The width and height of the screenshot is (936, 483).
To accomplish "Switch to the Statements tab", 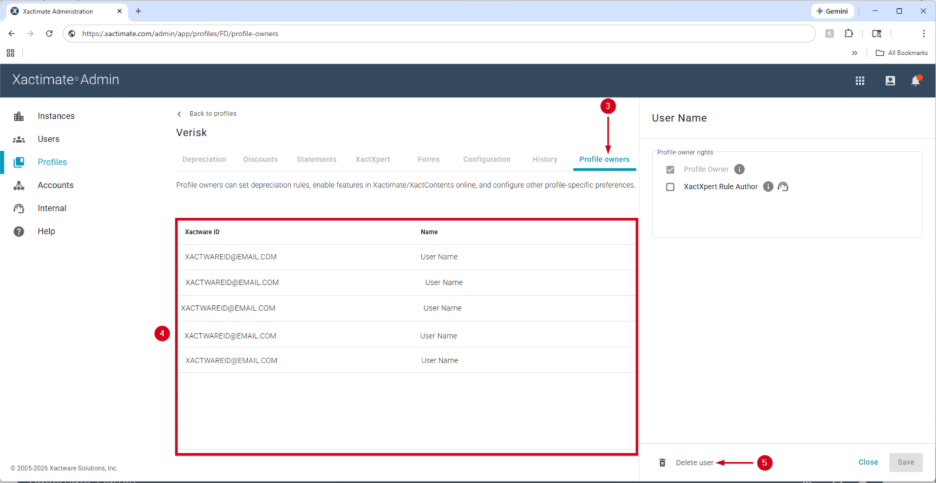I will pyautogui.click(x=316, y=159).
